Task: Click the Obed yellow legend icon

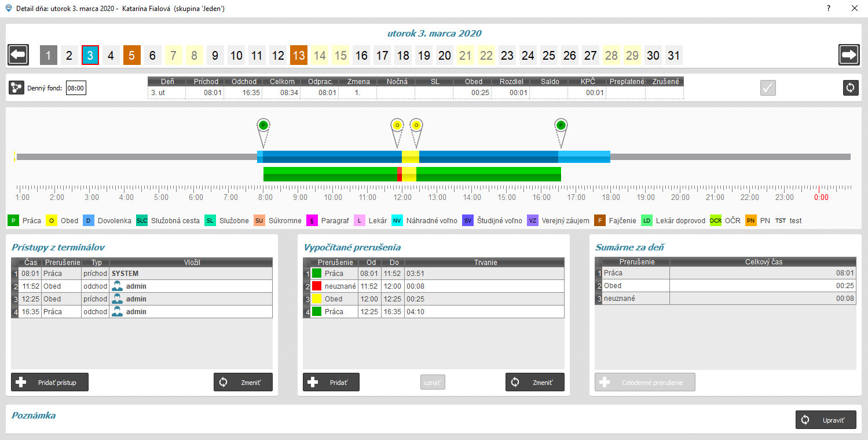Action: (x=52, y=220)
